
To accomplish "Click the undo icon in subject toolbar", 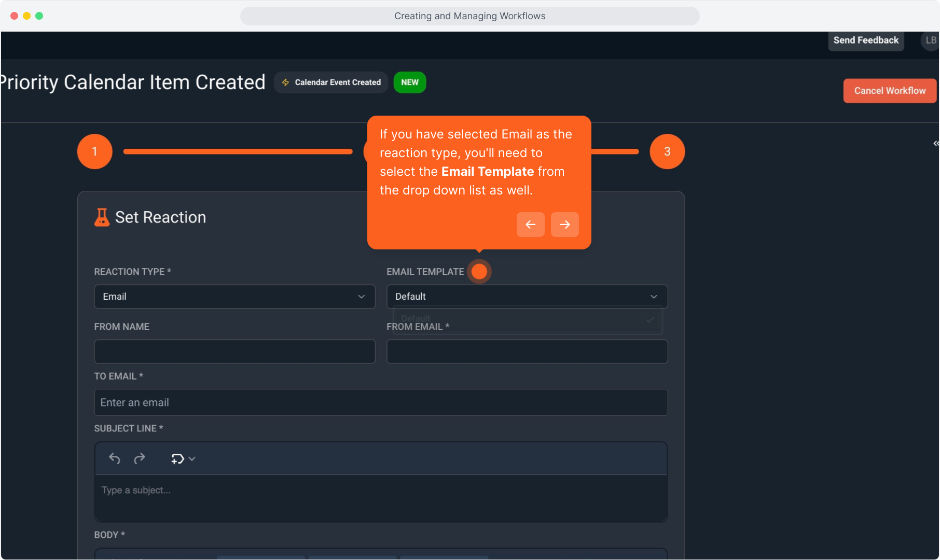I will [114, 458].
